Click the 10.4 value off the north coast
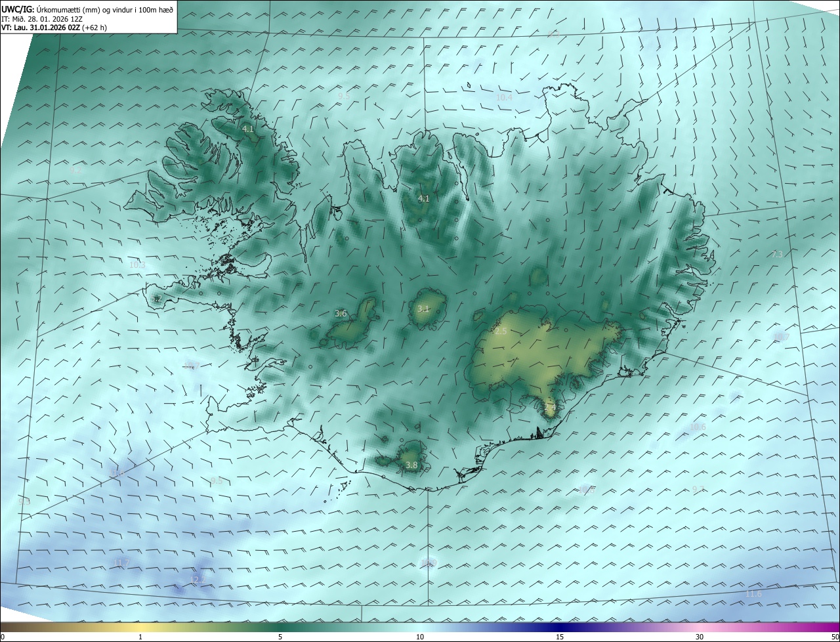Screen dimensions: 840x642 pyautogui.click(x=504, y=97)
